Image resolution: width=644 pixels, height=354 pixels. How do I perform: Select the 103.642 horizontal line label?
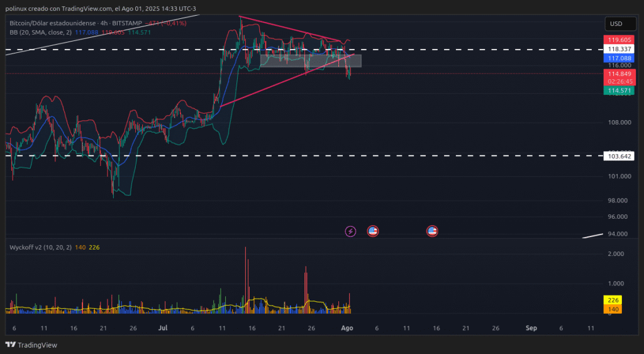619,155
